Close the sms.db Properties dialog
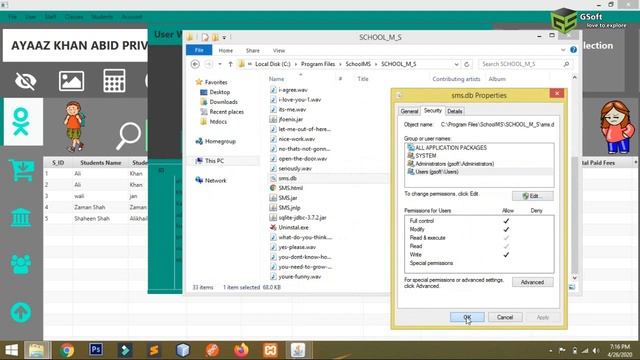 (557, 93)
